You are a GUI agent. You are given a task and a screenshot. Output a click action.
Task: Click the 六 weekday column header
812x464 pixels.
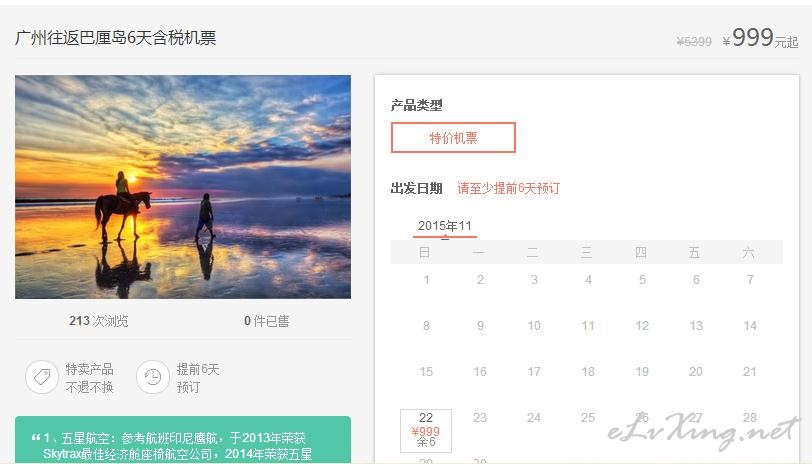pyautogui.click(x=749, y=252)
